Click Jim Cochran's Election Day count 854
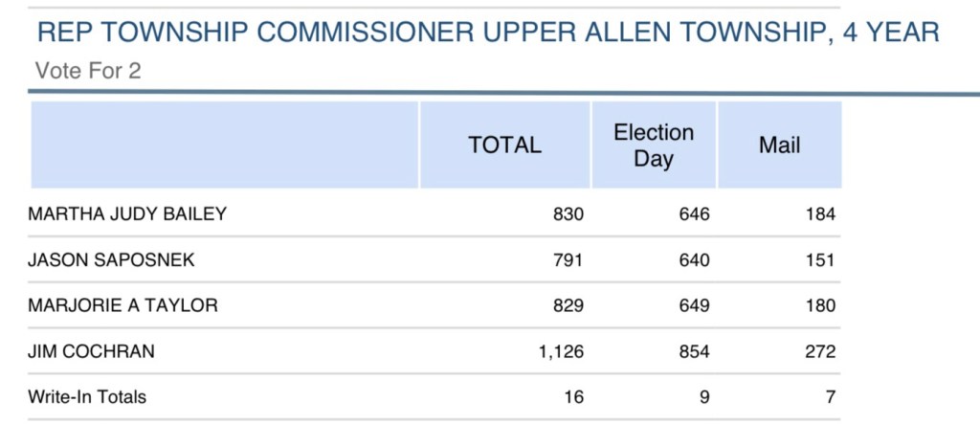This screenshot has width=980, height=424. 694,352
